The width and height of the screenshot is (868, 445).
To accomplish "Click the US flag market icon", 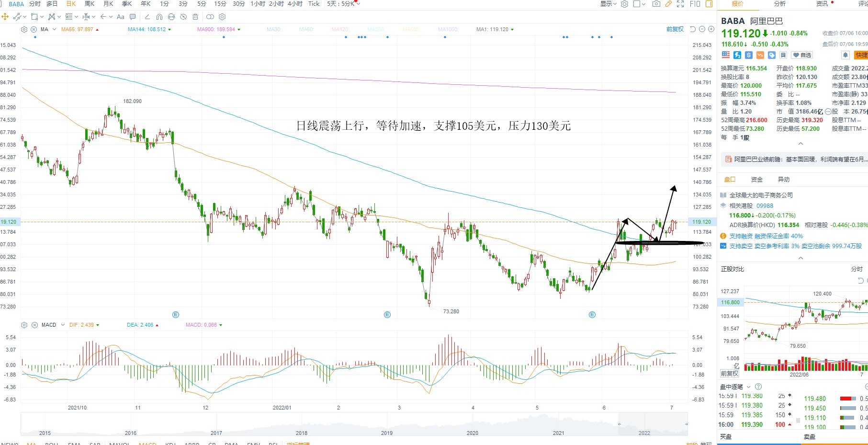I will (x=726, y=55).
